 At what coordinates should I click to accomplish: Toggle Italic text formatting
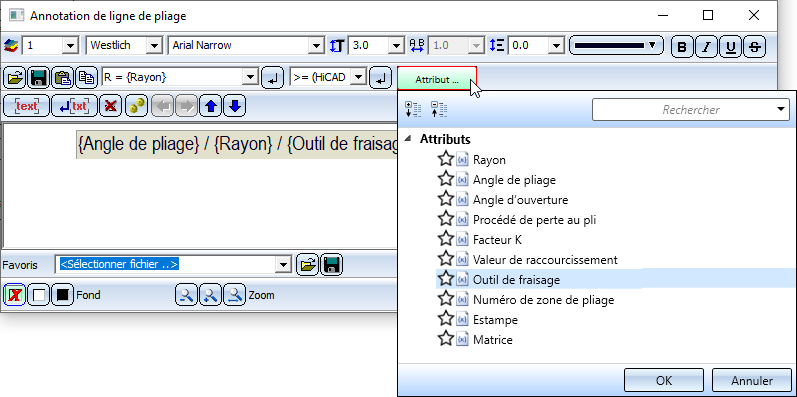[x=707, y=47]
